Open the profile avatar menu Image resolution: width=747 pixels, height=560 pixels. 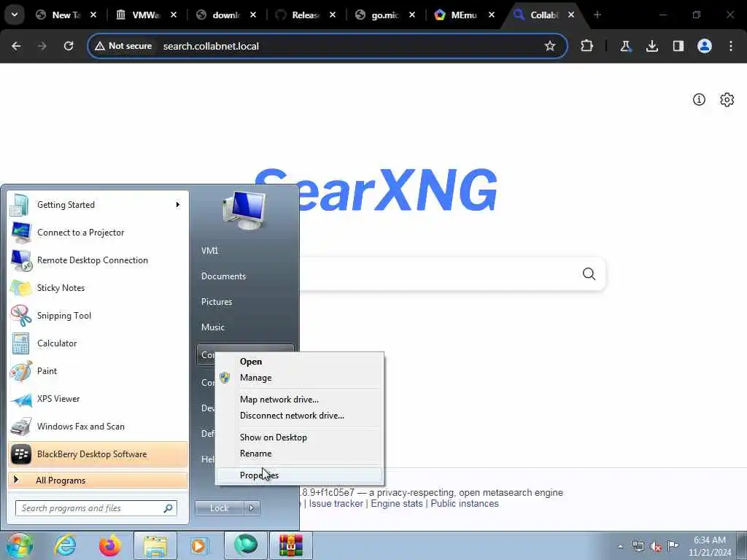tap(705, 46)
